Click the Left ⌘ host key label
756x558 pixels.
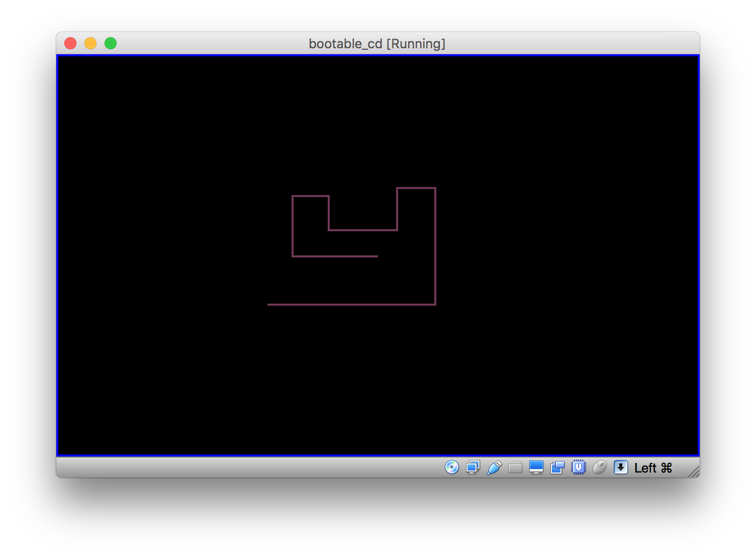[x=653, y=468]
